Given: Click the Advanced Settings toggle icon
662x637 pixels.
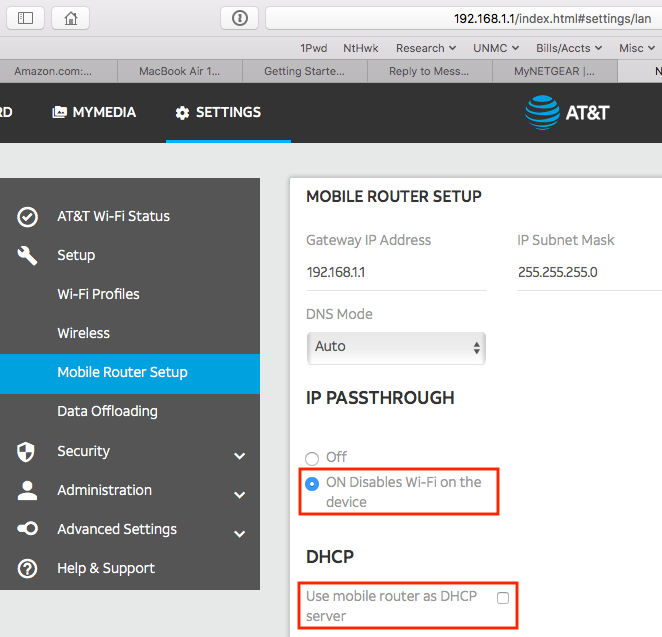Looking at the screenshot, I should pyautogui.click(x=28, y=529).
